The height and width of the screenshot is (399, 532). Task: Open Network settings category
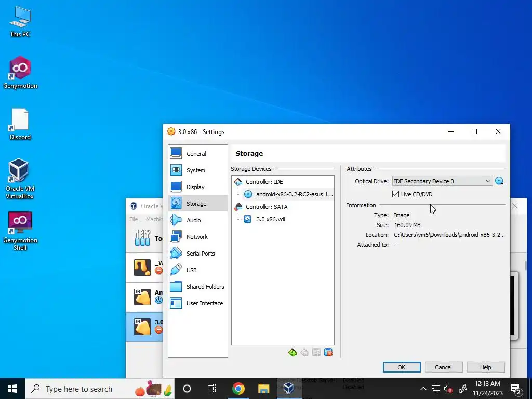(198, 237)
